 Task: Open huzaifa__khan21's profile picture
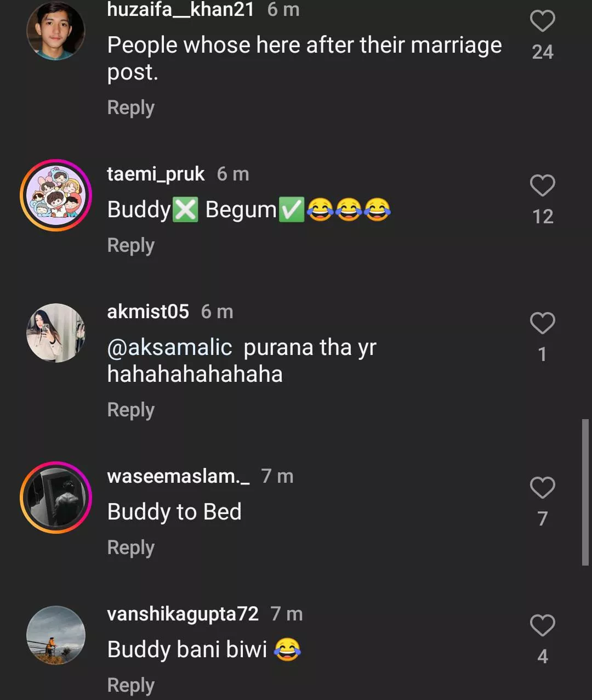(56, 31)
